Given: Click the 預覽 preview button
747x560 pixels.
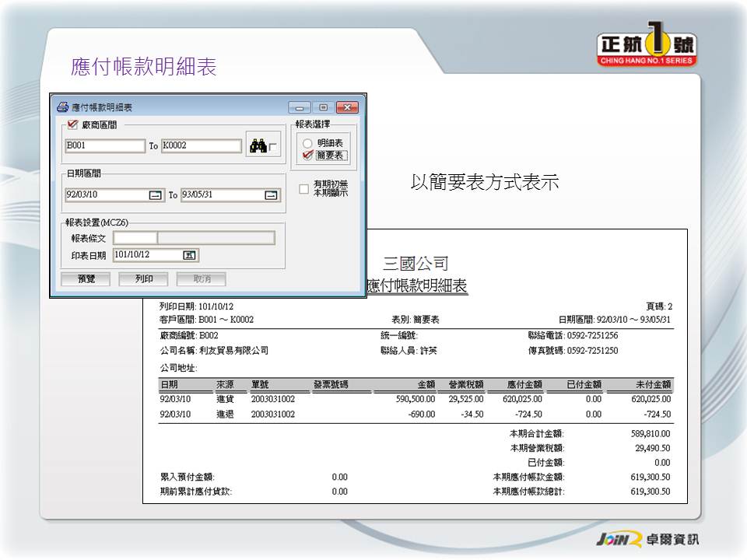Looking at the screenshot, I should (x=86, y=278).
